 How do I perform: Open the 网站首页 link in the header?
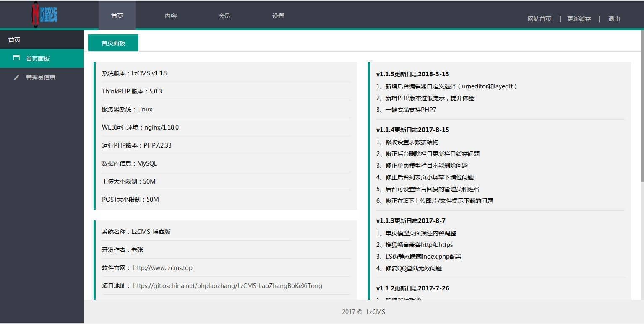pyautogui.click(x=539, y=19)
